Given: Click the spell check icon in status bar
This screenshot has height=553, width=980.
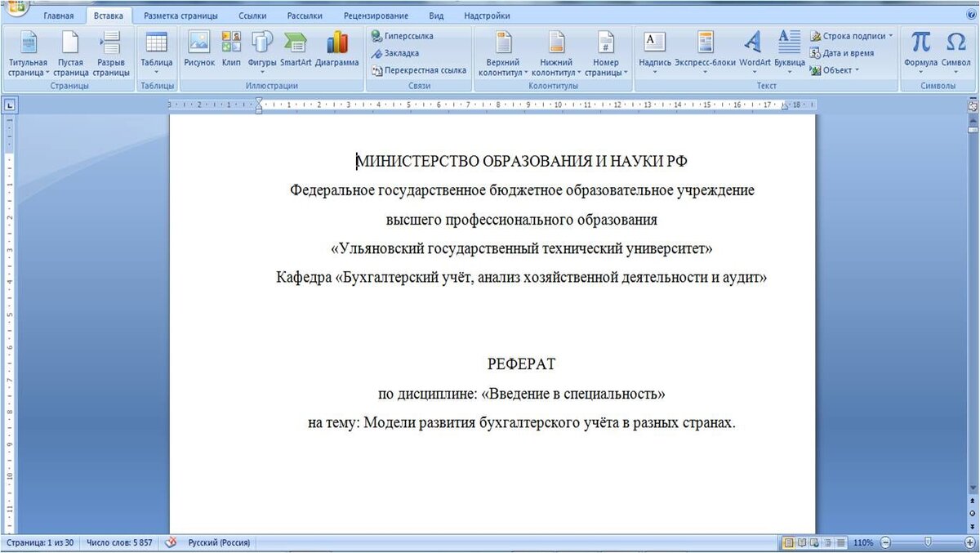Looking at the screenshot, I should pos(171,542).
